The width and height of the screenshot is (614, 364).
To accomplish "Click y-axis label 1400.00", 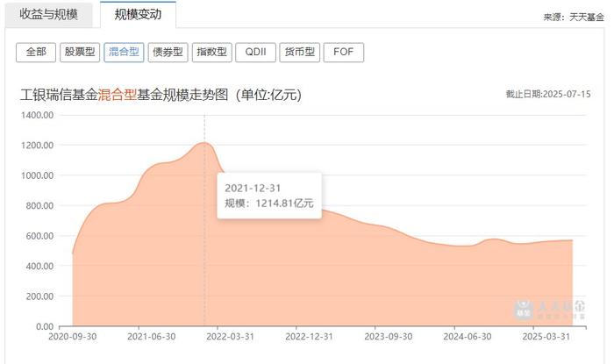I will pyautogui.click(x=38, y=115).
